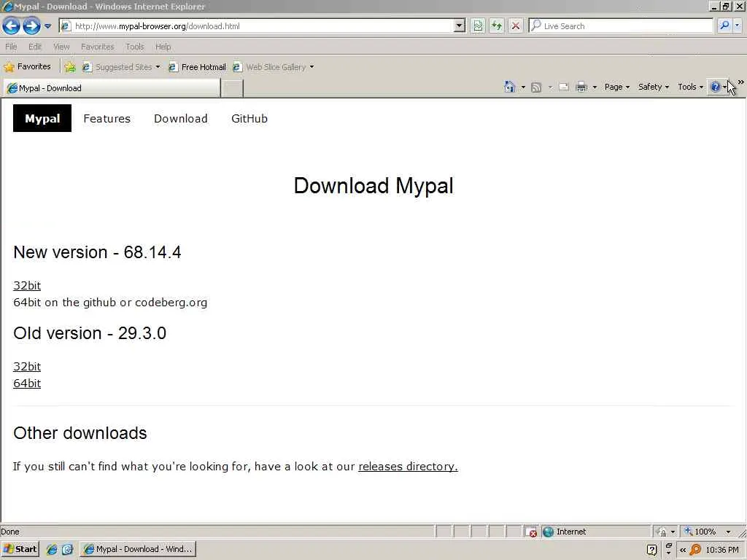Image resolution: width=747 pixels, height=560 pixels.
Task: Click the Home icon in command bar
Action: (x=509, y=87)
